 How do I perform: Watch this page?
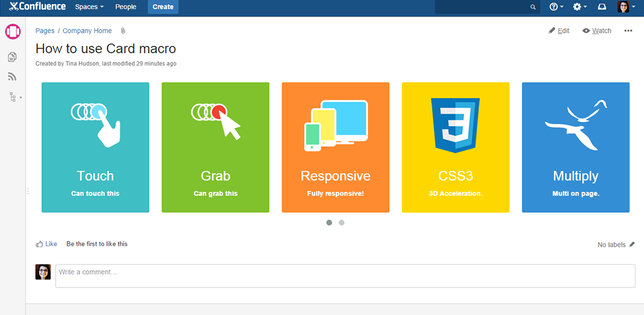coord(597,31)
